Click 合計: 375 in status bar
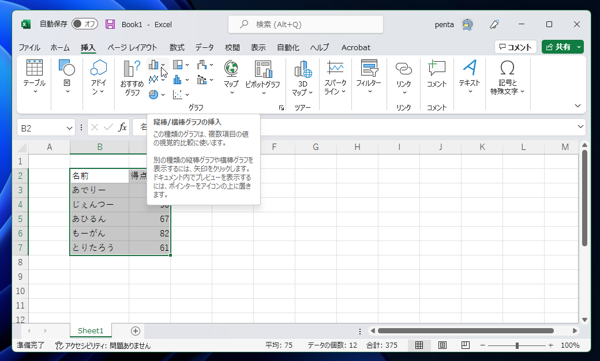The image size is (600, 361). (x=382, y=345)
